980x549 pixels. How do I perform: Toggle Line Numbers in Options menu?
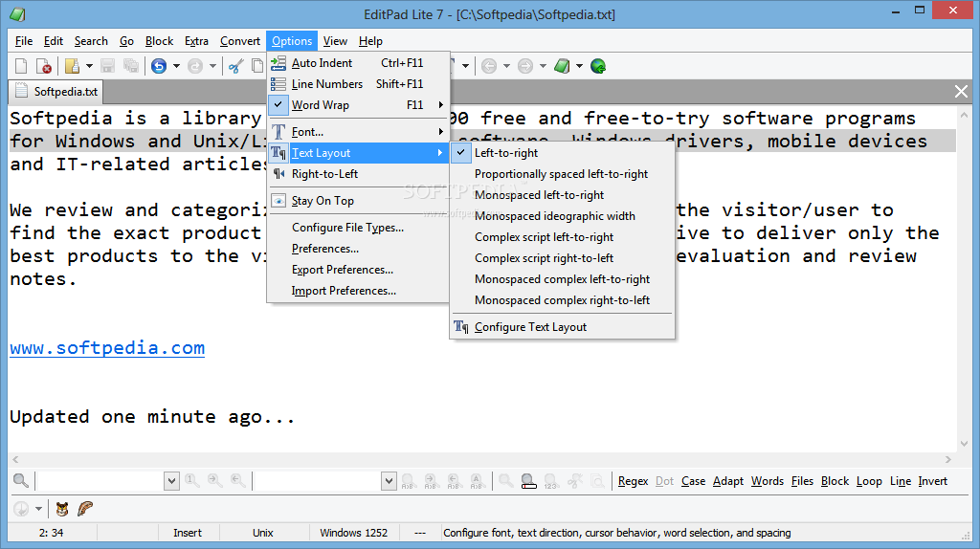pyautogui.click(x=358, y=84)
